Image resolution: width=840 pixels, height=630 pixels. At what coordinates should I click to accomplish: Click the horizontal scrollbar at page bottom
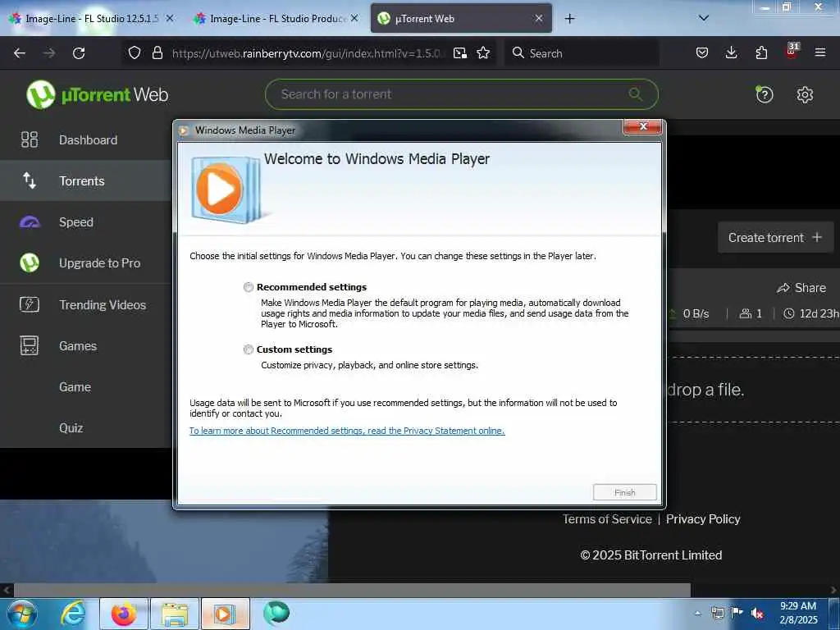(x=352, y=591)
